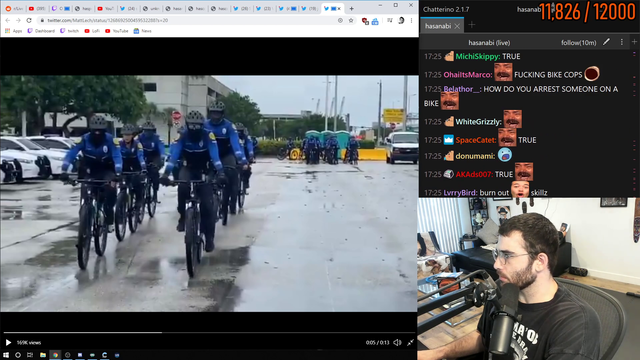The image size is (640, 360).
Task: Click the 169K views label
Action: (29, 343)
